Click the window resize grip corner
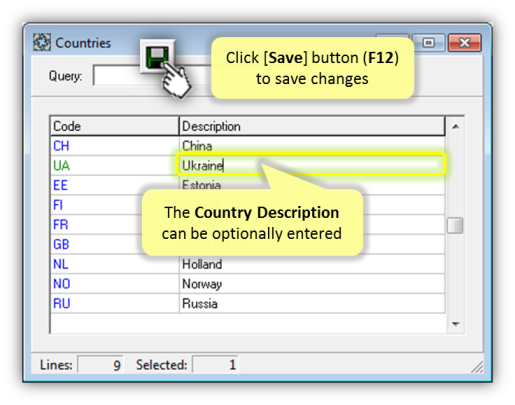 pos(477,367)
